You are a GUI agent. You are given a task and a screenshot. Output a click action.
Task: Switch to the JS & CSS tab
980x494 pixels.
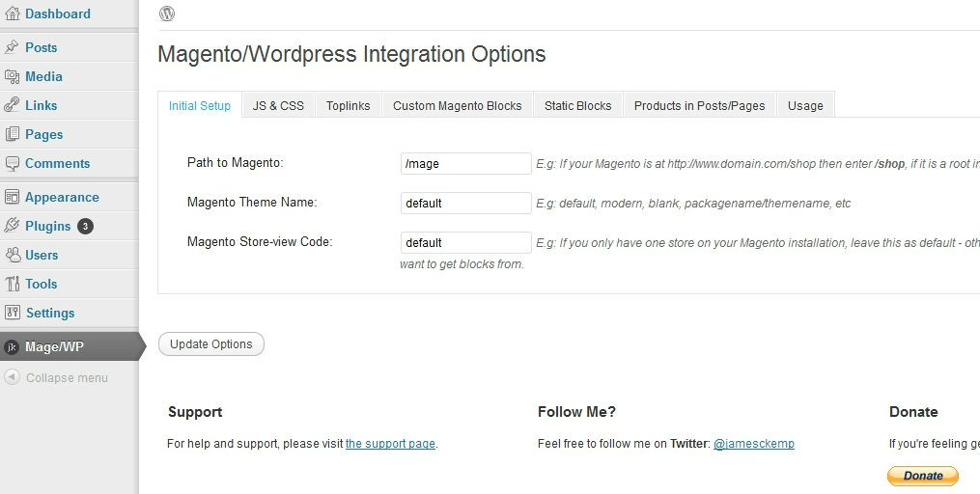[x=278, y=105]
